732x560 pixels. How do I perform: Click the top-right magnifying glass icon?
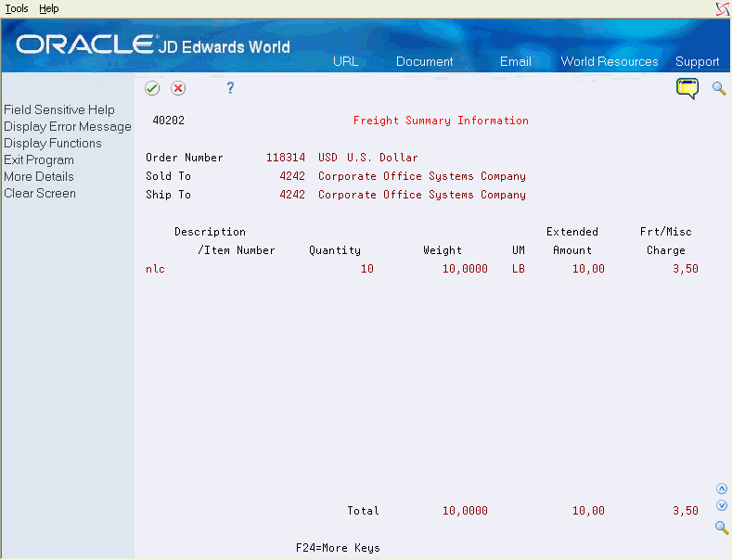tap(719, 88)
